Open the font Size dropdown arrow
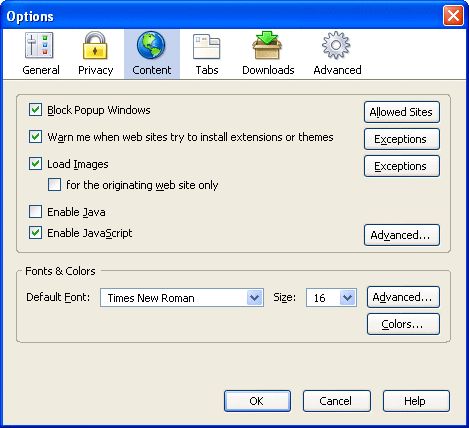 [347, 297]
